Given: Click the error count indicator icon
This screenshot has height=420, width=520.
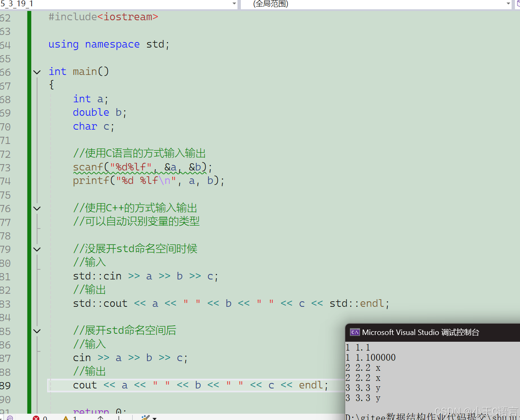Looking at the screenshot, I should click(x=36, y=418).
